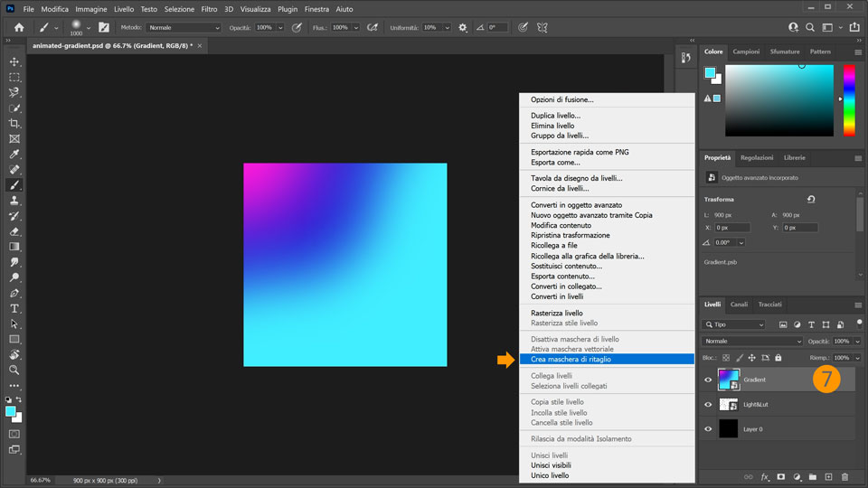Click the Home icon in options bar
This screenshot has height=488, width=868.
[x=19, y=28]
